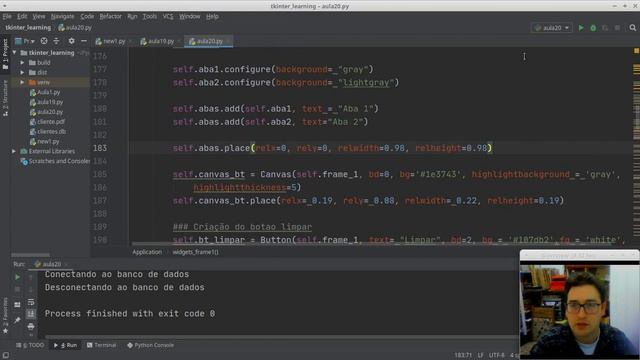Toggle tool windows button in bottom-left corner
This screenshot has height=360, width=640.
(x=5, y=355)
